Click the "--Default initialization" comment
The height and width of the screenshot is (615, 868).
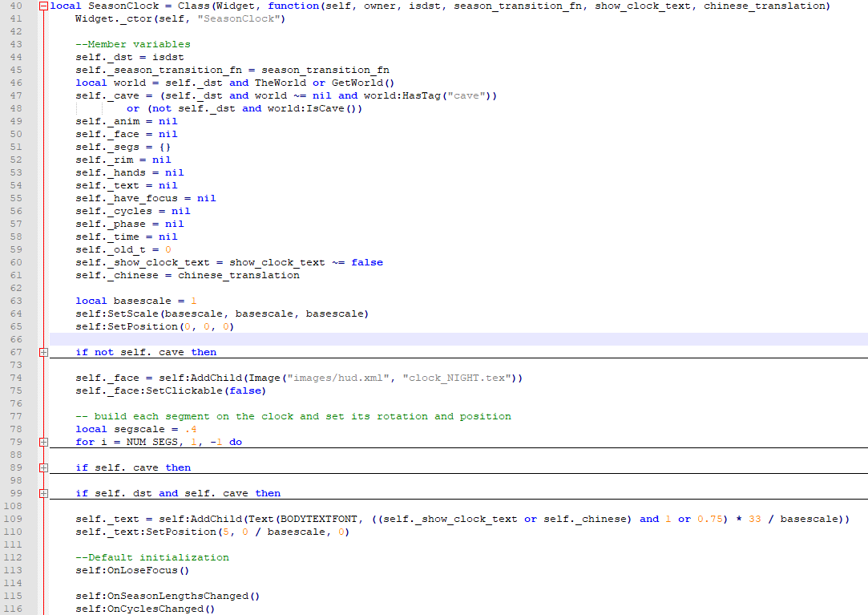pos(152,557)
